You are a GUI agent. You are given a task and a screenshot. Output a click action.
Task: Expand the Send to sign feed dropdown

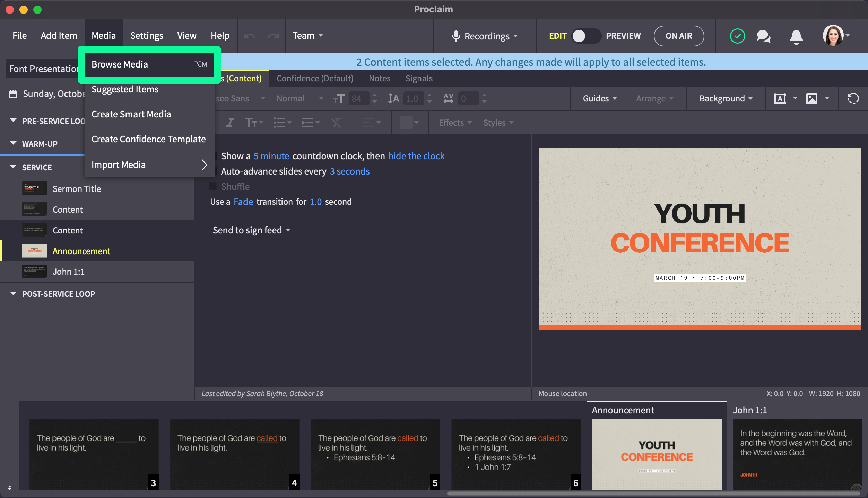252,230
